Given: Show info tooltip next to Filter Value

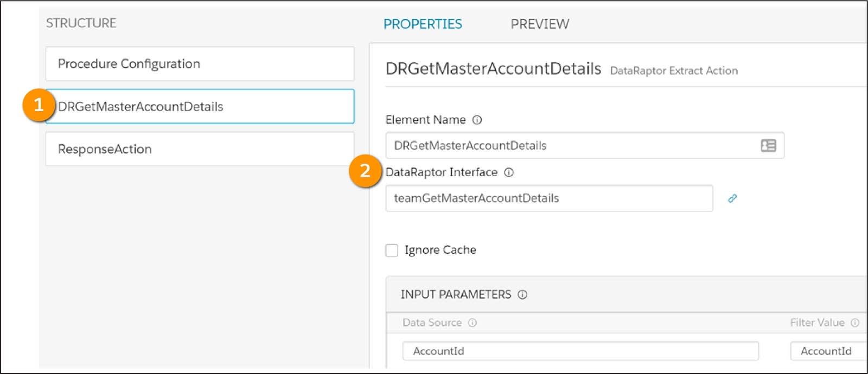Looking at the screenshot, I should [x=855, y=323].
